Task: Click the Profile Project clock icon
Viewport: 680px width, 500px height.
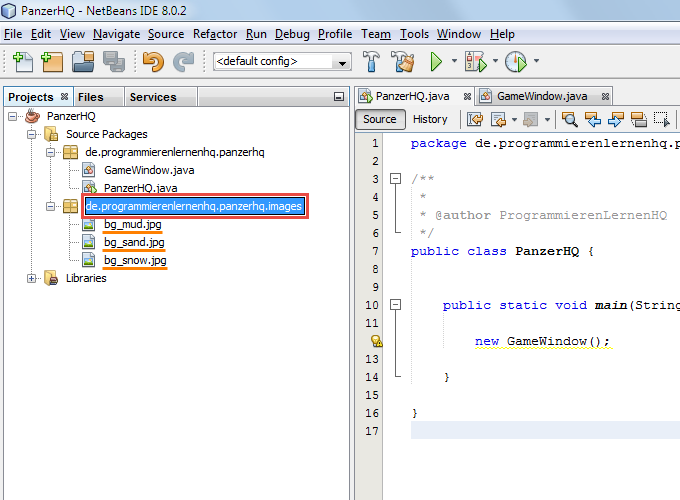Action: pos(516,61)
